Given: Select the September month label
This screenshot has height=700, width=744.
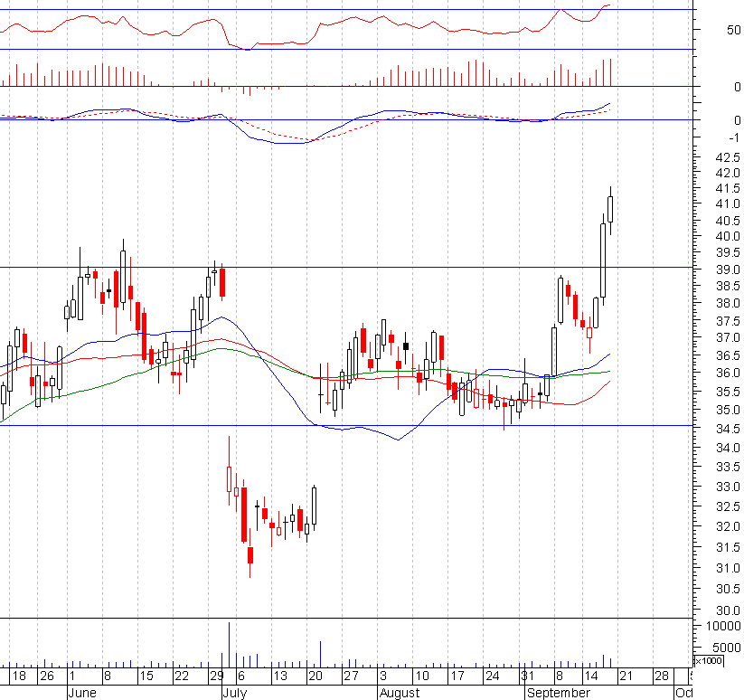Looking at the screenshot, I should point(559,693).
